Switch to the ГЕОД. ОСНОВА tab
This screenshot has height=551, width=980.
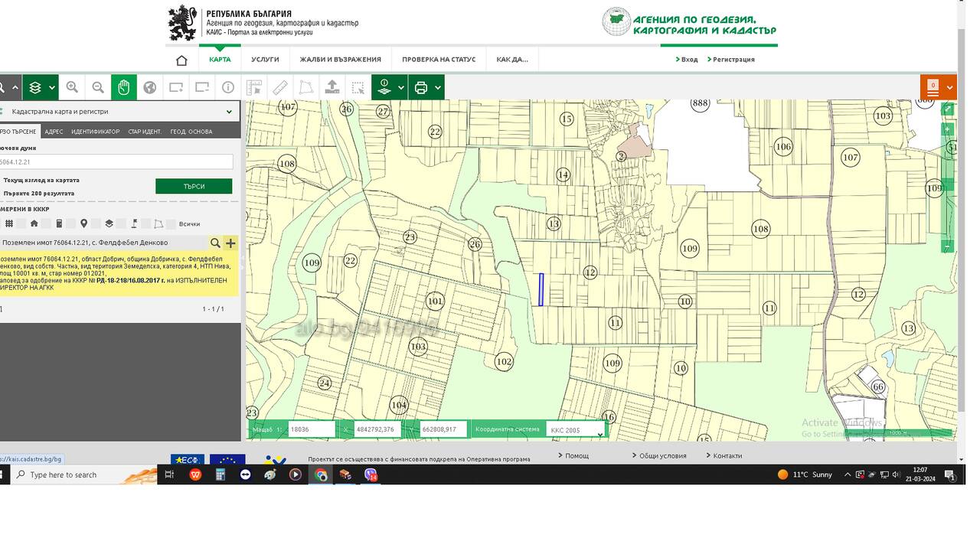[191, 132]
